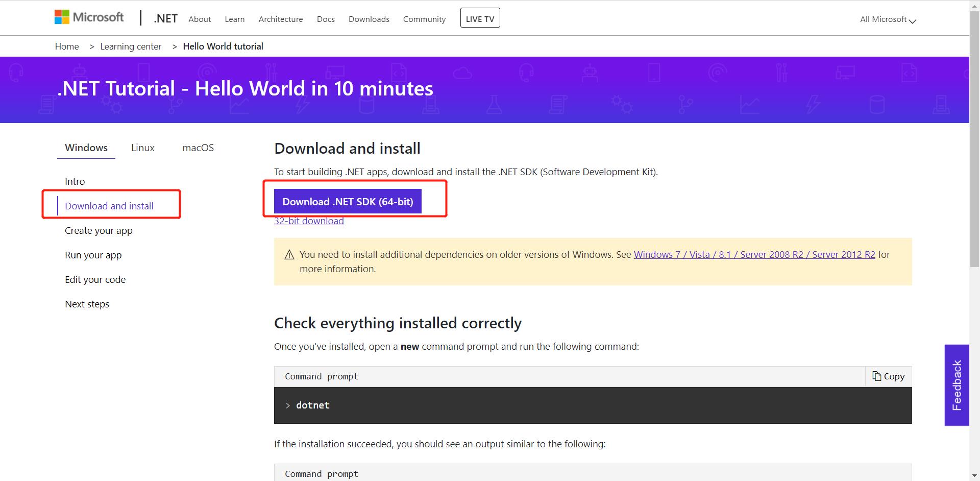This screenshot has width=980, height=481.
Task: Click Download .NET SDK (64-bit) button
Action: coord(348,201)
